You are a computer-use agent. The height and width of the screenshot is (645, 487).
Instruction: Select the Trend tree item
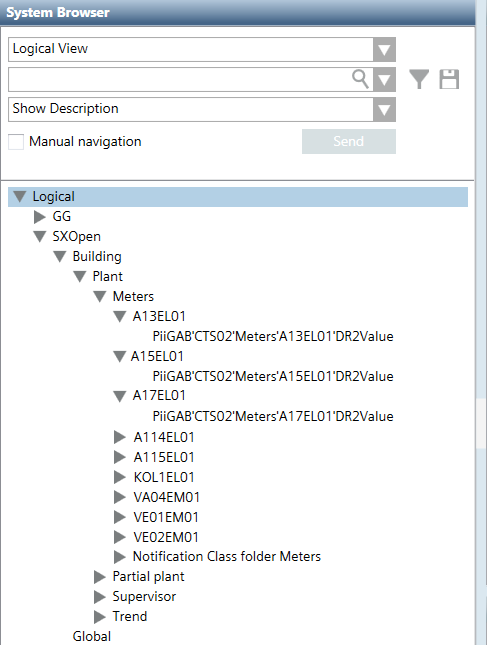pos(130,616)
